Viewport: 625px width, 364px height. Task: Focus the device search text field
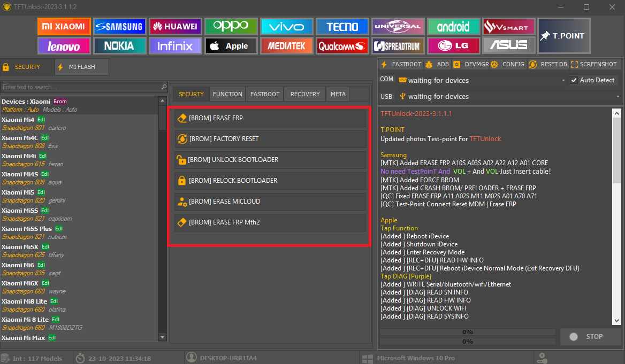point(80,87)
